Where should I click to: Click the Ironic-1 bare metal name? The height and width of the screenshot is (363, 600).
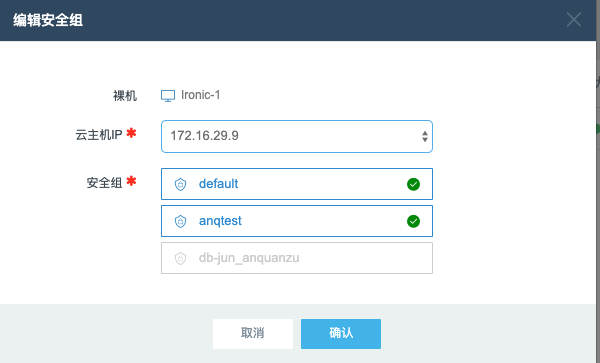click(201, 95)
